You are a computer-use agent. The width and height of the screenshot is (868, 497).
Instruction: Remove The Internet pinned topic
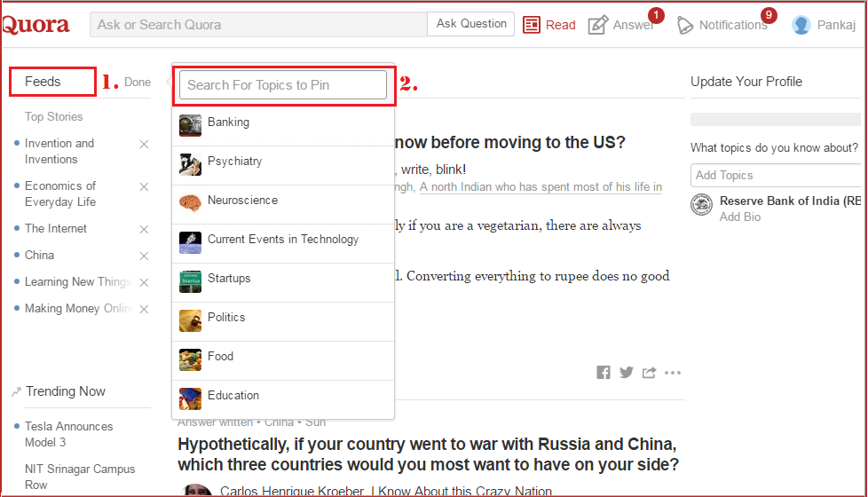click(x=144, y=229)
